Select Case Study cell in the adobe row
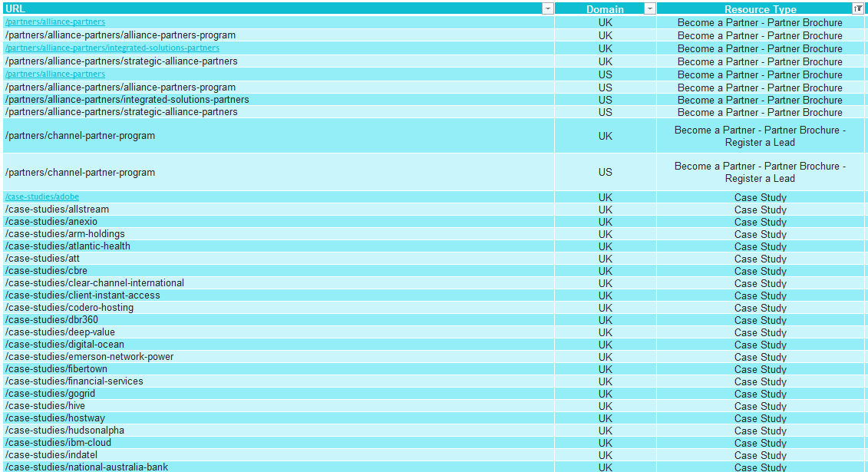 (760, 197)
